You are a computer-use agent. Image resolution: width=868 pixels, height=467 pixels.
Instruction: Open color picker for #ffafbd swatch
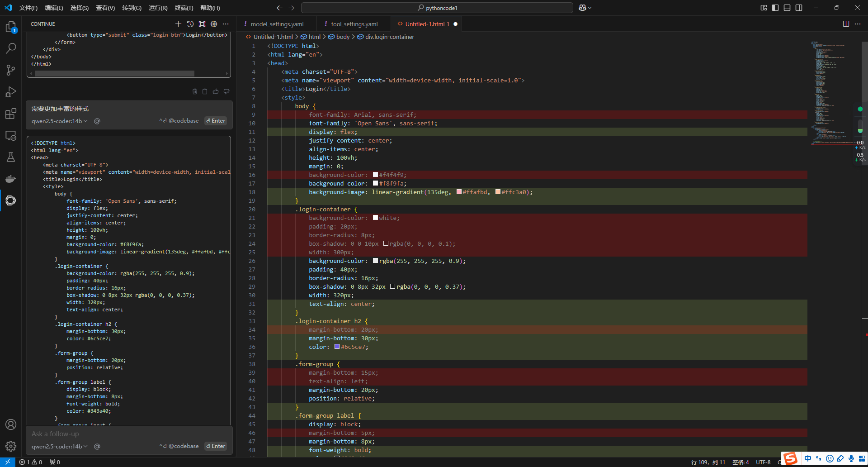[459, 192]
